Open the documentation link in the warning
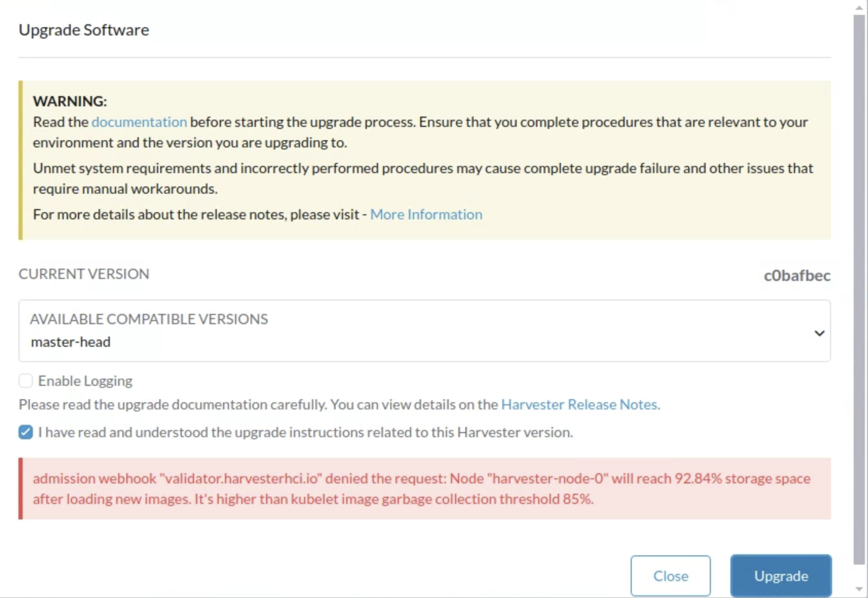The height and width of the screenshot is (598, 868). pos(139,122)
